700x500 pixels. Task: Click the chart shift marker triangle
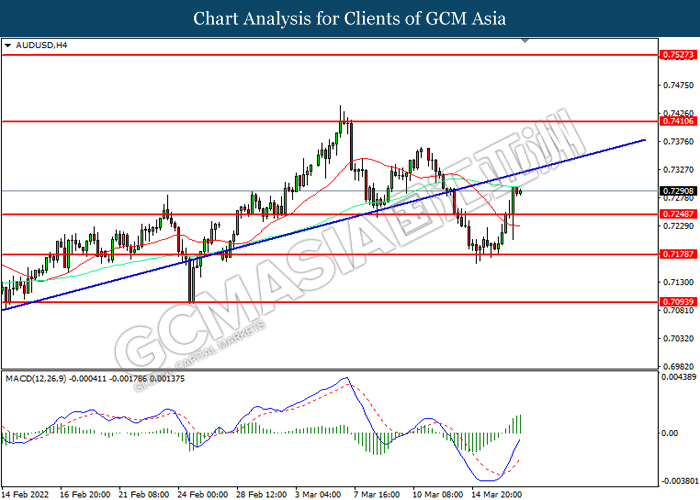point(525,41)
